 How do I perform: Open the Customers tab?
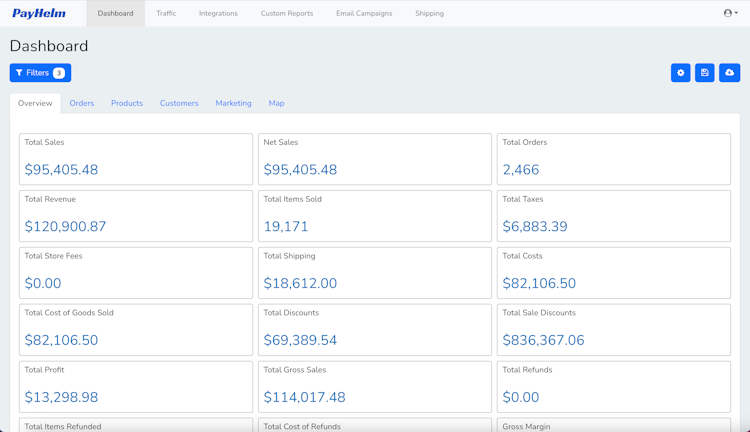click(x=179, y=103)
